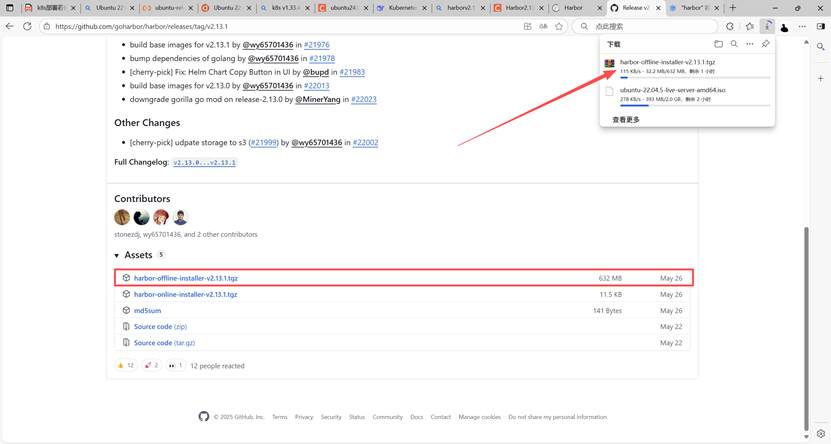Download Source code (zip)
831x444 pixels.
[160, 326]
